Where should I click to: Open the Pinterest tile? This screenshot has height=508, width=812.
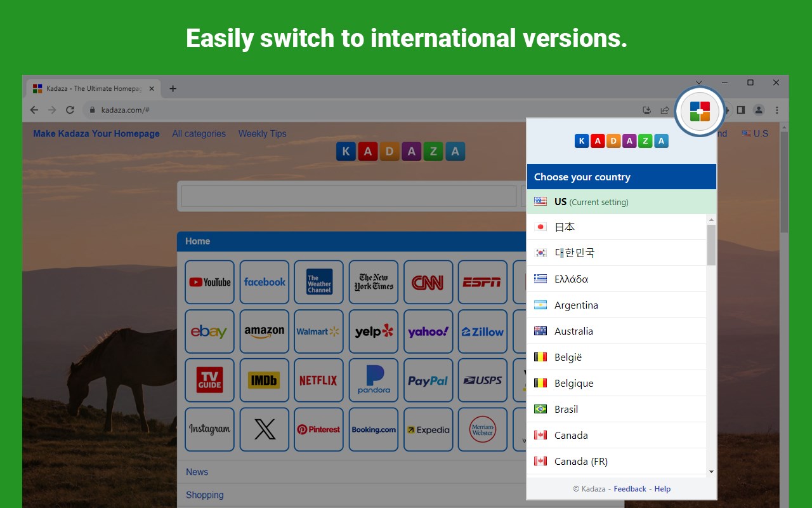[318, 429]
